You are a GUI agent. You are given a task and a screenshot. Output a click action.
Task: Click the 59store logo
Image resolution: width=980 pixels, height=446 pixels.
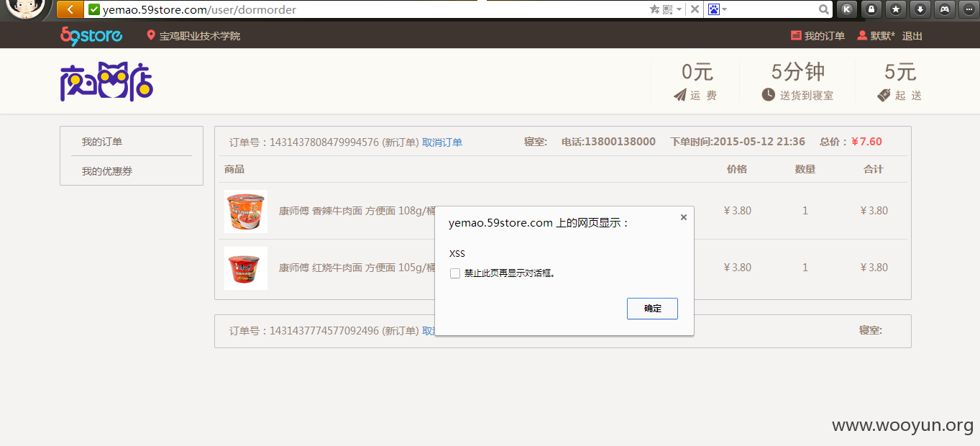pos(91,35)
